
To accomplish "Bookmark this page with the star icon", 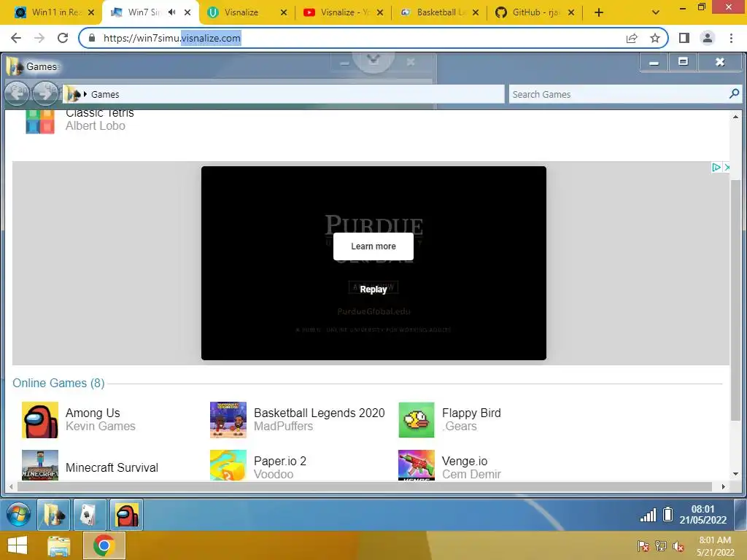I will (x=655, y=38).
